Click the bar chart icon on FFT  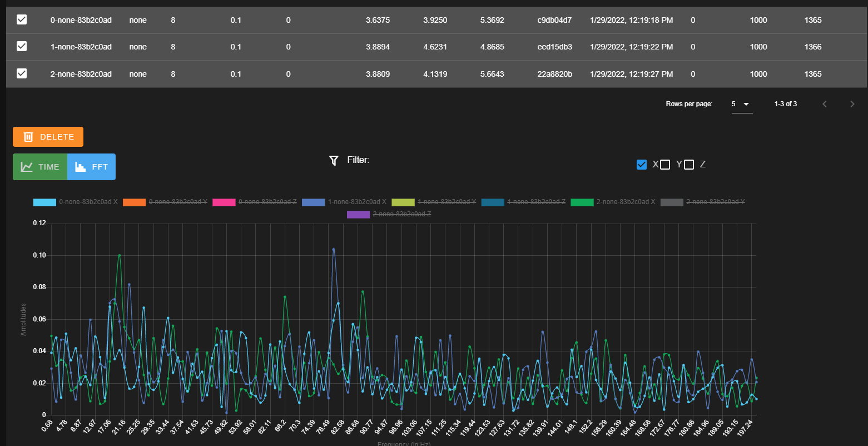coord(80,167)
